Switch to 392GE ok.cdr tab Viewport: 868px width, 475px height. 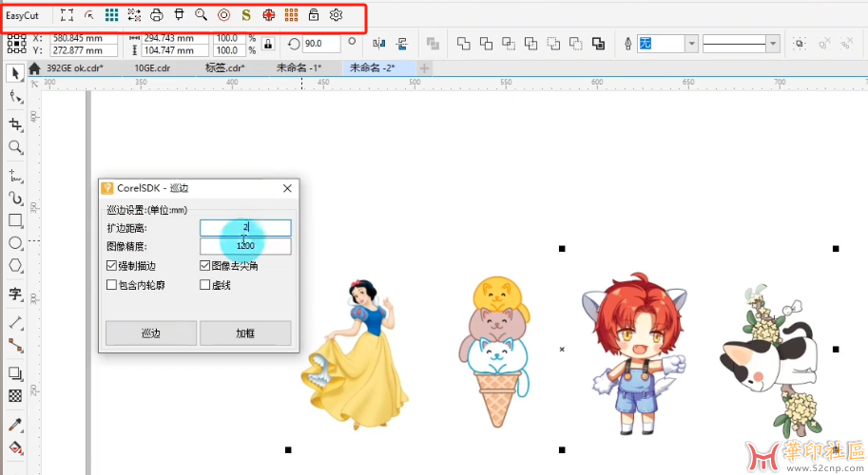click(x=75, y=68)
